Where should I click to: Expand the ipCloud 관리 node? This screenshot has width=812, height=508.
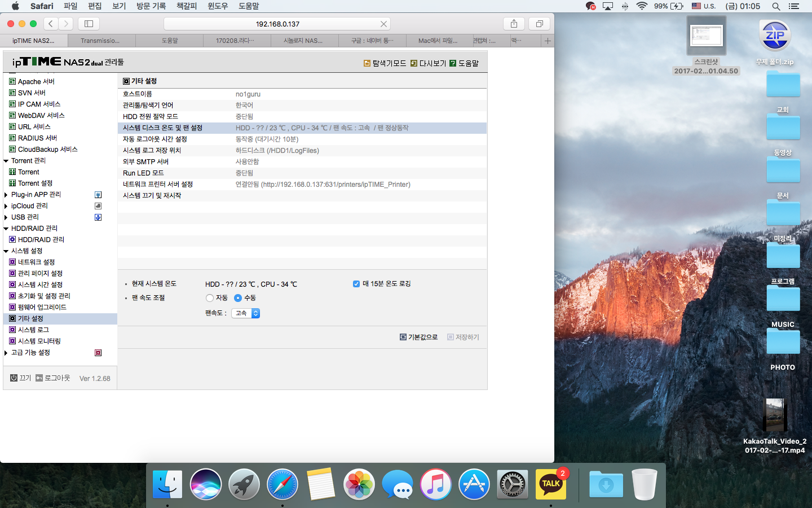pyautogui.click(x=6, y=206)
